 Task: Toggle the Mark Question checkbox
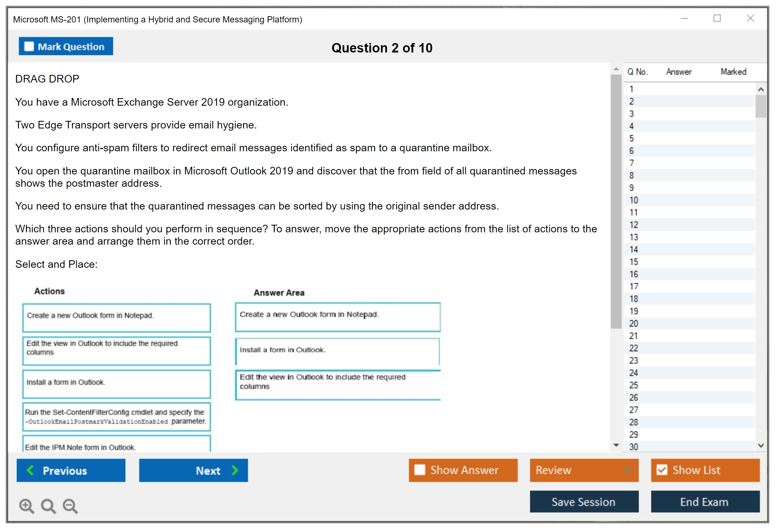[x=29, y=47]
